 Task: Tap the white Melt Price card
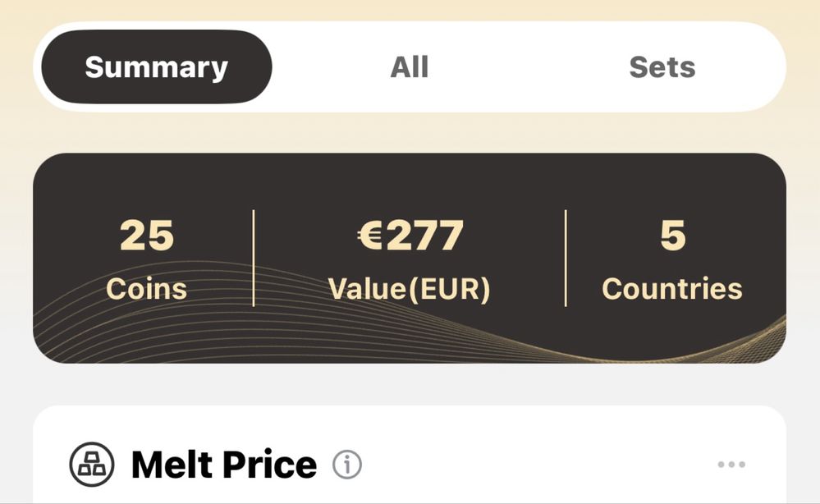point(410,454)
